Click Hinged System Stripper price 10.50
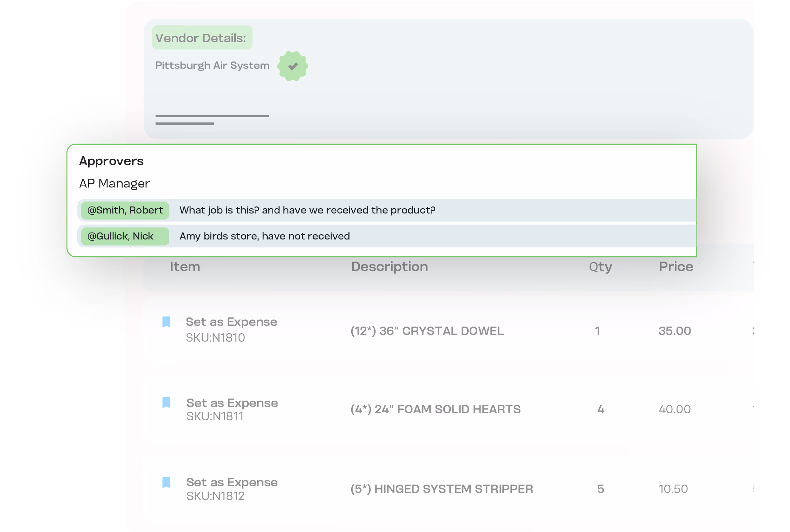This screenshot has width=790, height=532. pos(673,489)
